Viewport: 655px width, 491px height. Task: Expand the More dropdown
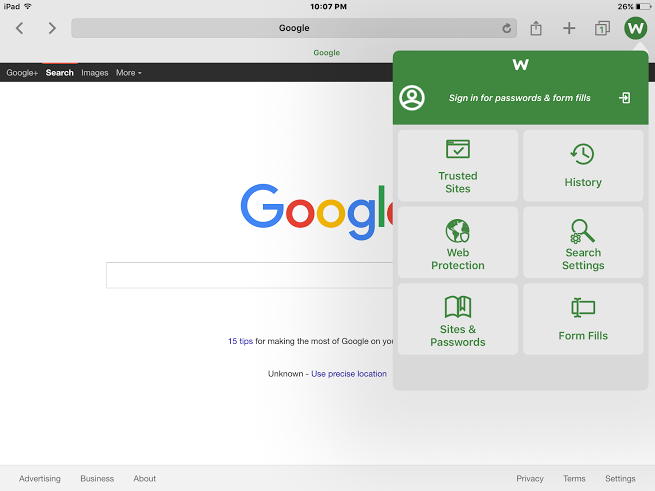click(129, 73)
